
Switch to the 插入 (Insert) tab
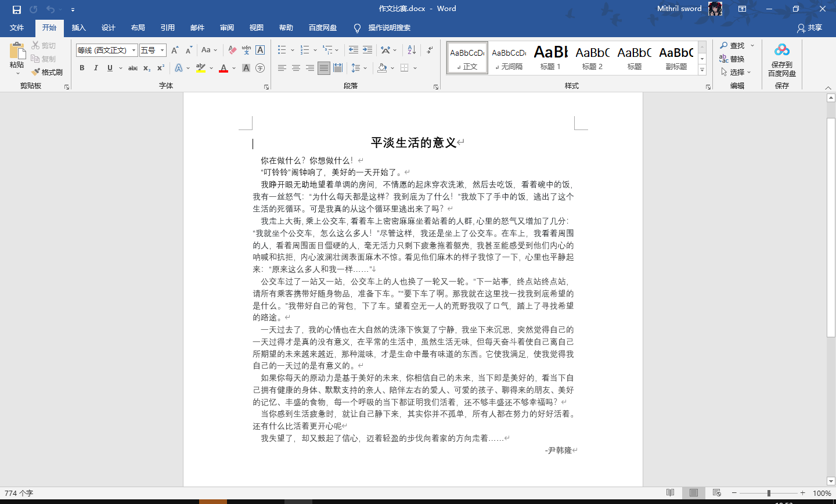pos(78,28)
